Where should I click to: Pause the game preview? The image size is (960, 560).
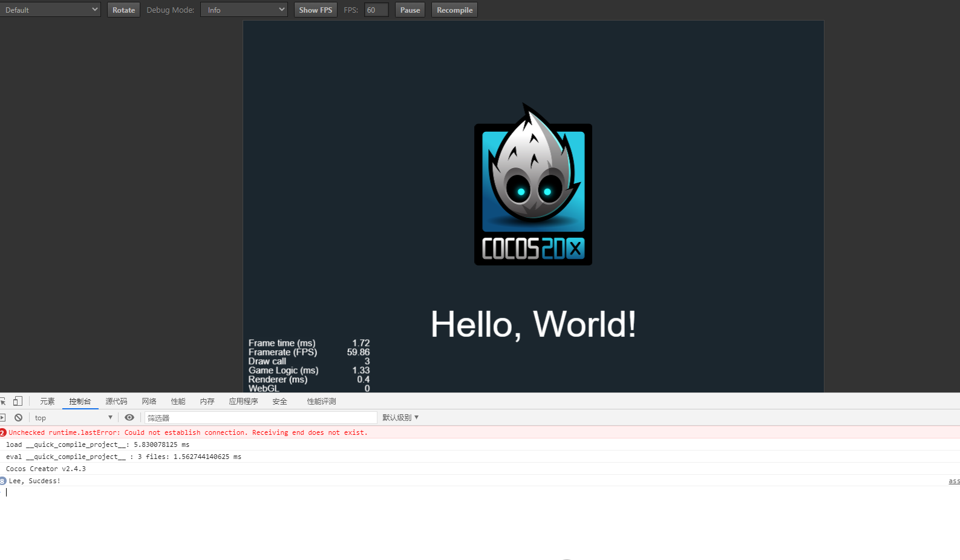click(410, 10)
